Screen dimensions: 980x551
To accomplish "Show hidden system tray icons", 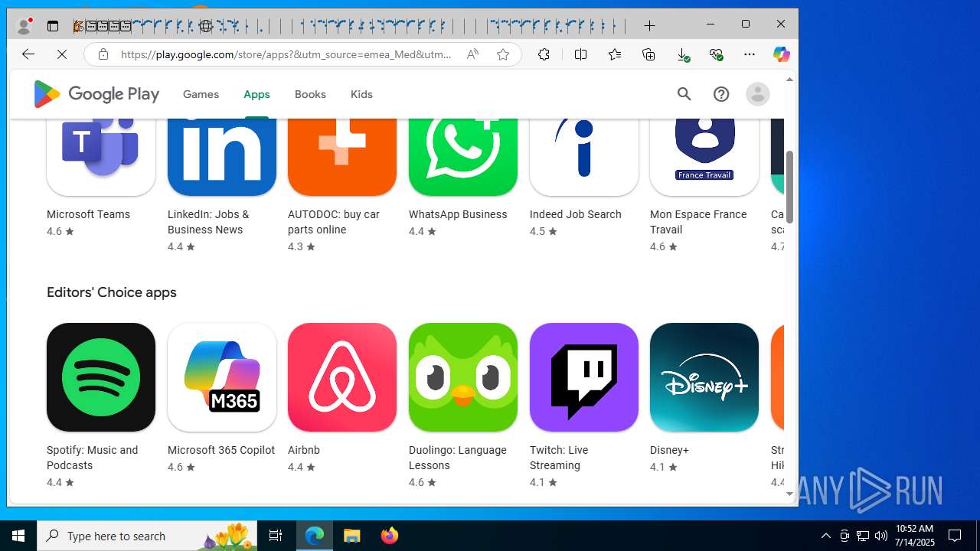I will (x=825, y=536).
